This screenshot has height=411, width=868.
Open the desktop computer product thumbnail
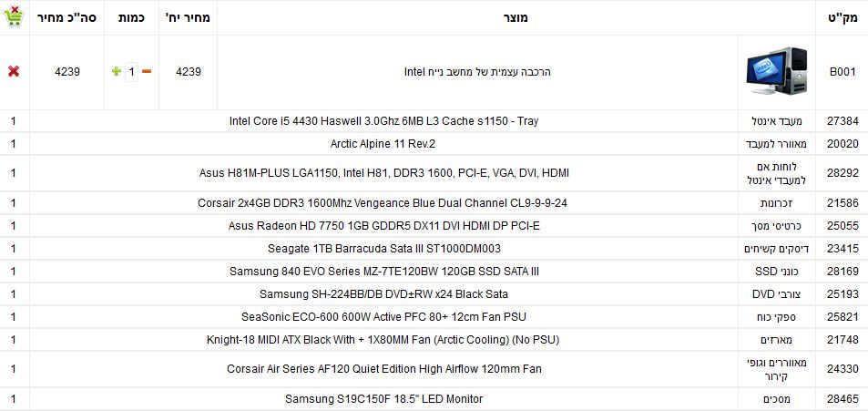(776, 72)
